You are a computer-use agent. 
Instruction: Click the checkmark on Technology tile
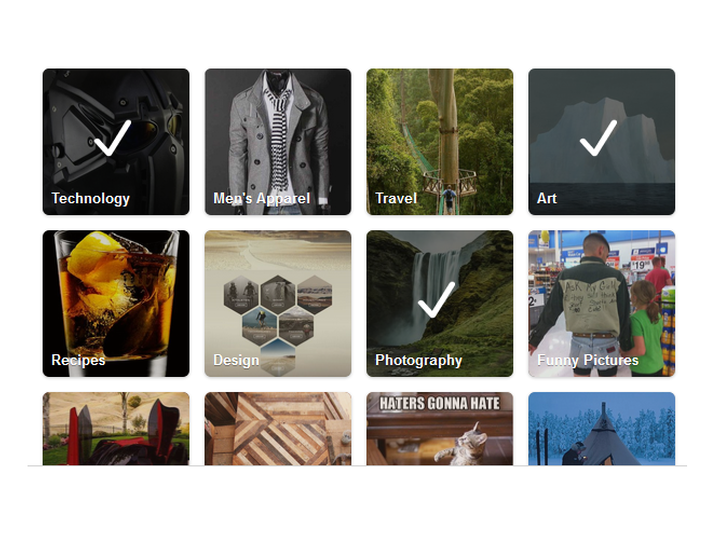pos(112,138)
